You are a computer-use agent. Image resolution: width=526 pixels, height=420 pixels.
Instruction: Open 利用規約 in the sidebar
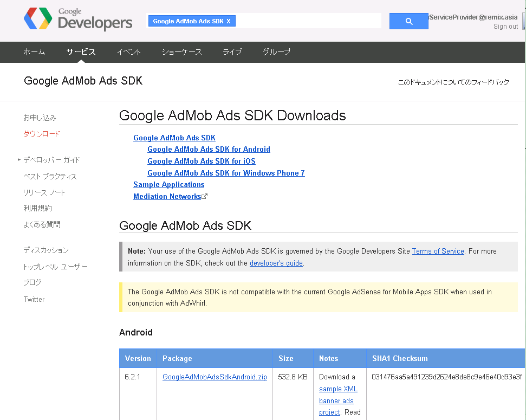(x=37, y=208)
